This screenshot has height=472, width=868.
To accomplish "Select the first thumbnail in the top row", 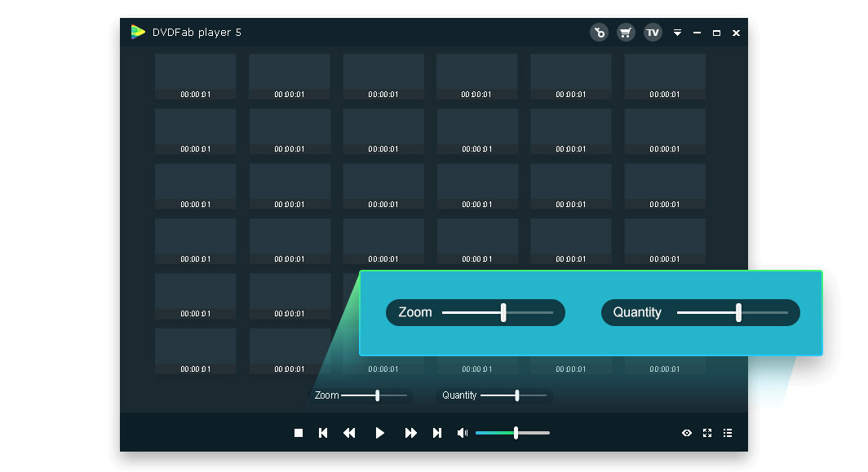I will pos(196,77).
